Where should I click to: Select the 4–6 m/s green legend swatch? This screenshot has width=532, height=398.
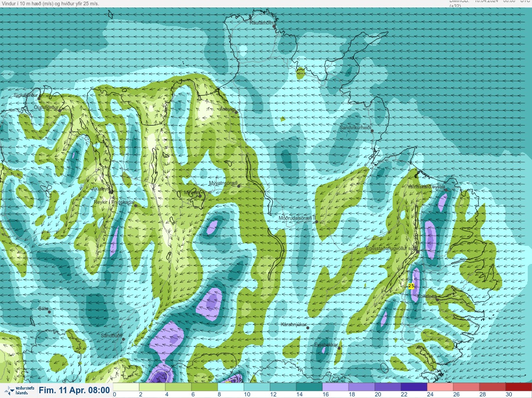click(x=178, y=387)
